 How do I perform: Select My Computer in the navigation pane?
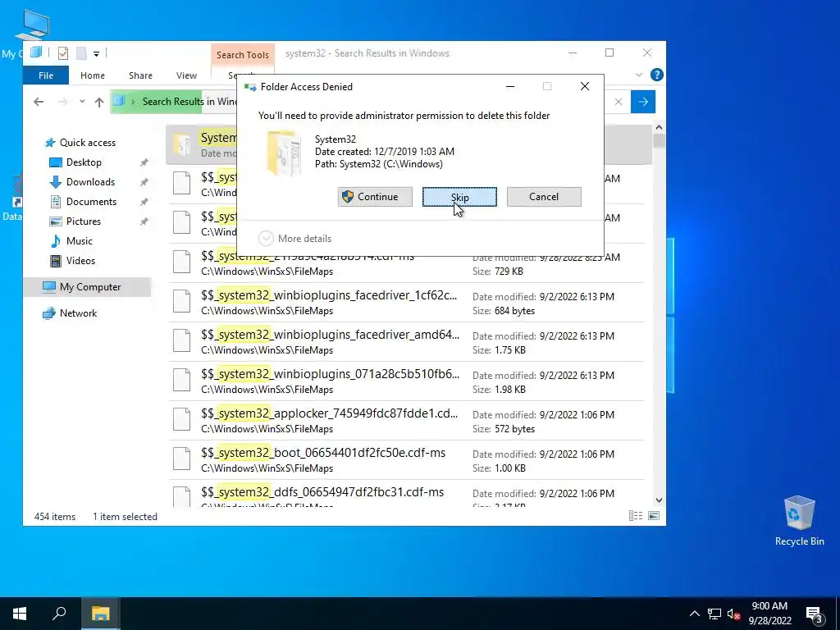87,287
